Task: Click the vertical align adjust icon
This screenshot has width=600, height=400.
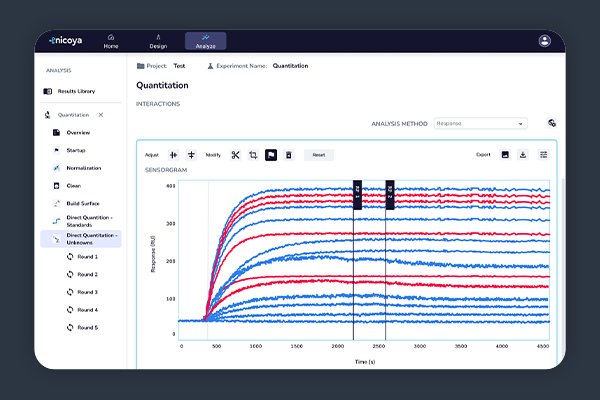Action: click(191, 155)
